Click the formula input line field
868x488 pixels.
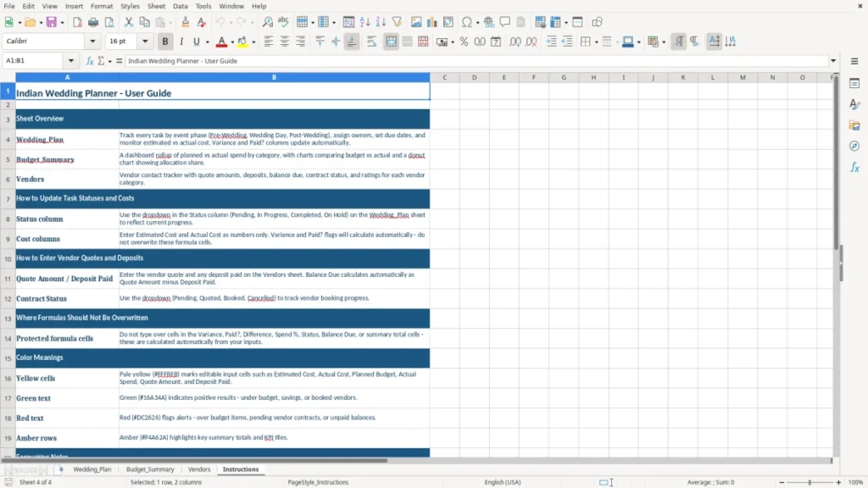tap(476, 61)
